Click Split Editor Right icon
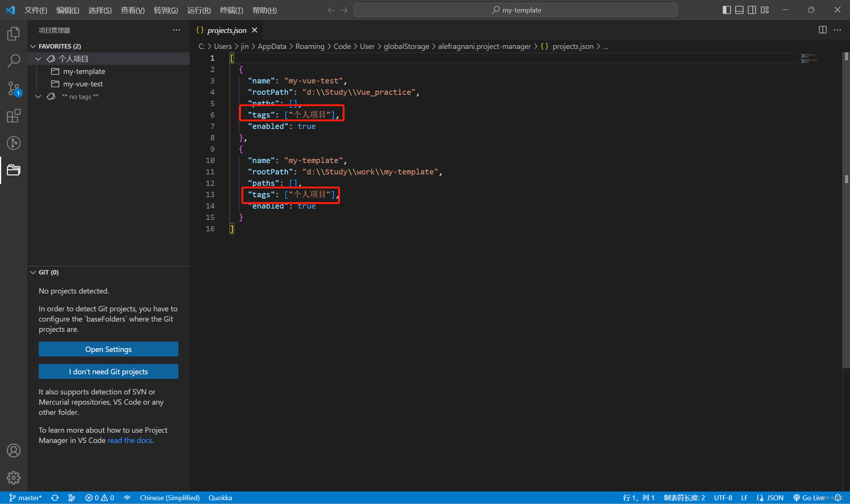The image size is (850, 504). tap(823, 30)
